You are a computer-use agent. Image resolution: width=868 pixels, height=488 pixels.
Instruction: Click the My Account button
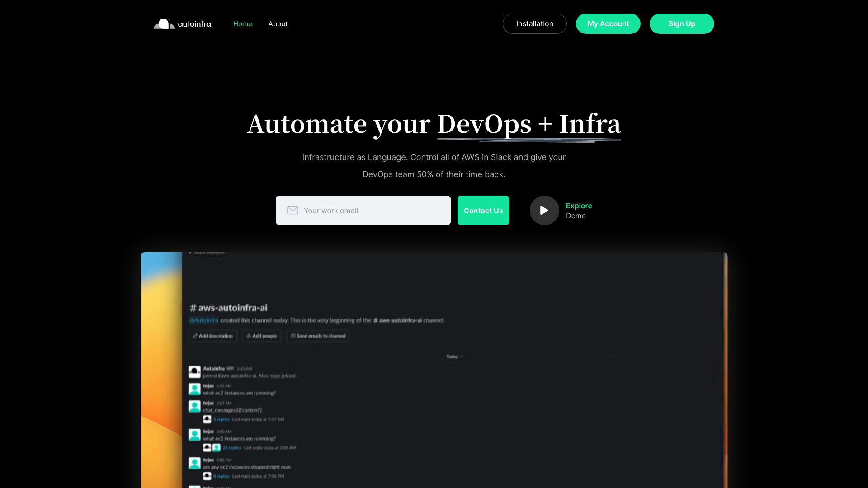pyautogui.click(x=608, y=24)
